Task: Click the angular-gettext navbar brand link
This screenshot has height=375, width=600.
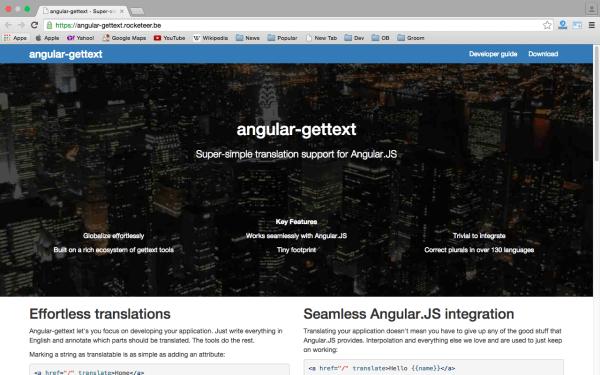Action: coord(65,54)
